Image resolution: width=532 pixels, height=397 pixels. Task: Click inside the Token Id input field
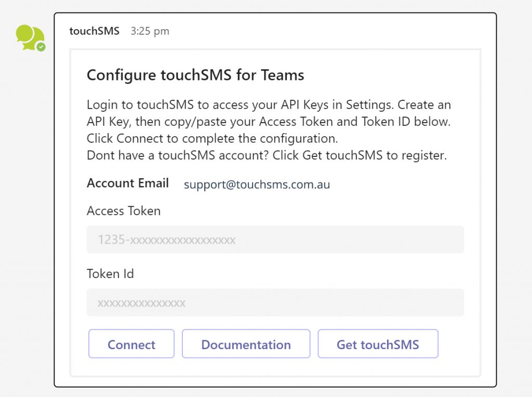click(x=275, y=302)
